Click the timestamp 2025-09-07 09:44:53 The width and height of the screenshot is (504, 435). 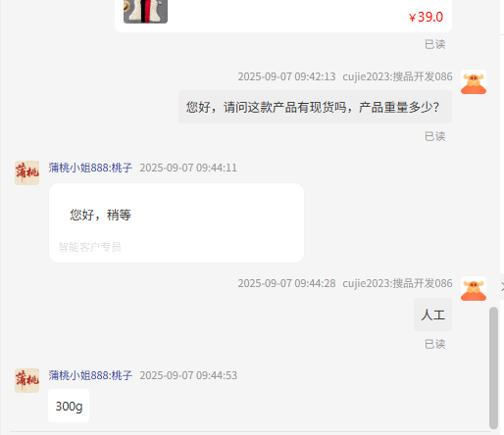[188, 375]
